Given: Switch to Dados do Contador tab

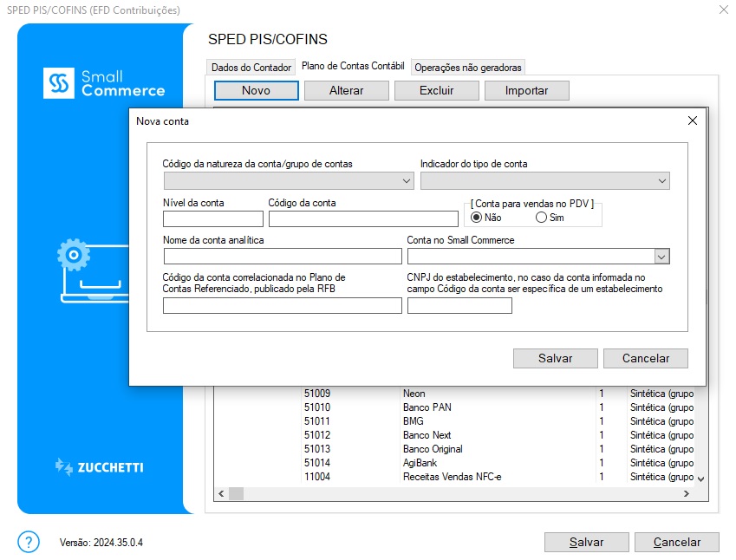Looking at the screenshot, I should [x=251, y=68].
